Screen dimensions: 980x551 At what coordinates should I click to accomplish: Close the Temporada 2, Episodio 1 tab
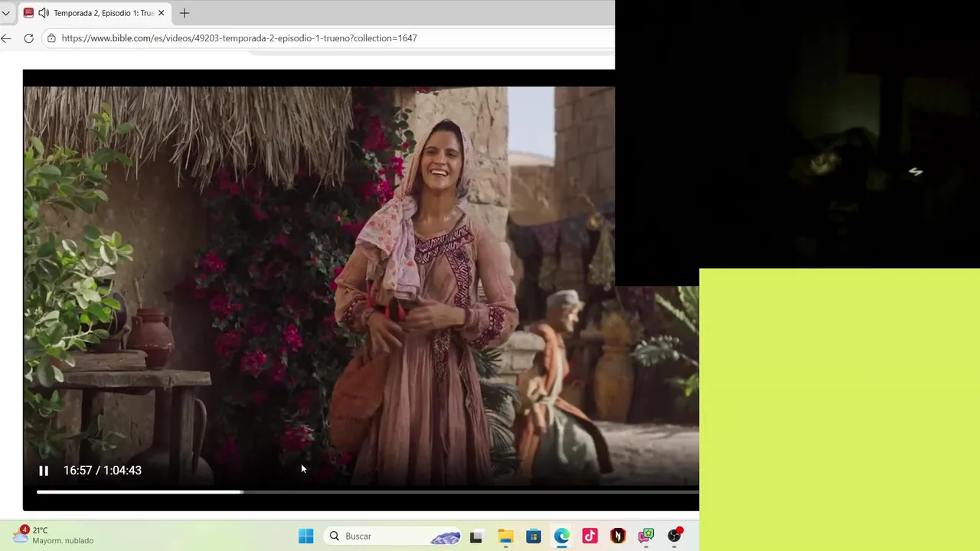click(161, 13)
